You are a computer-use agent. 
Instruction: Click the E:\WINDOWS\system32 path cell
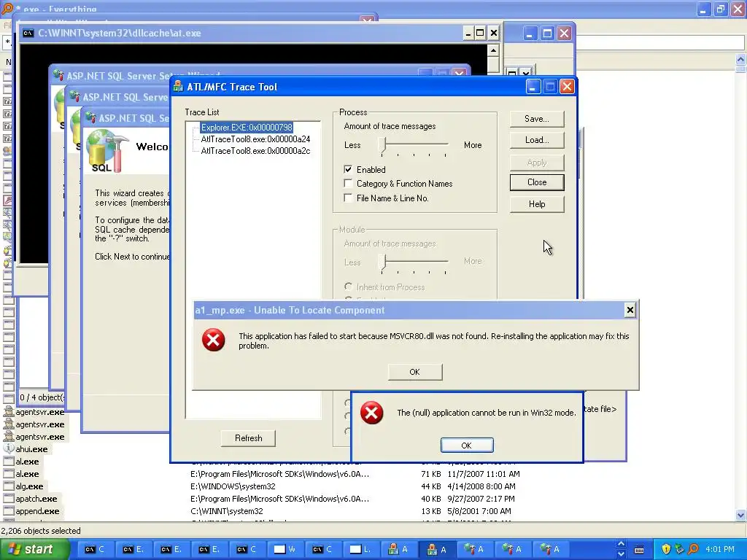(x=233, y=486)
